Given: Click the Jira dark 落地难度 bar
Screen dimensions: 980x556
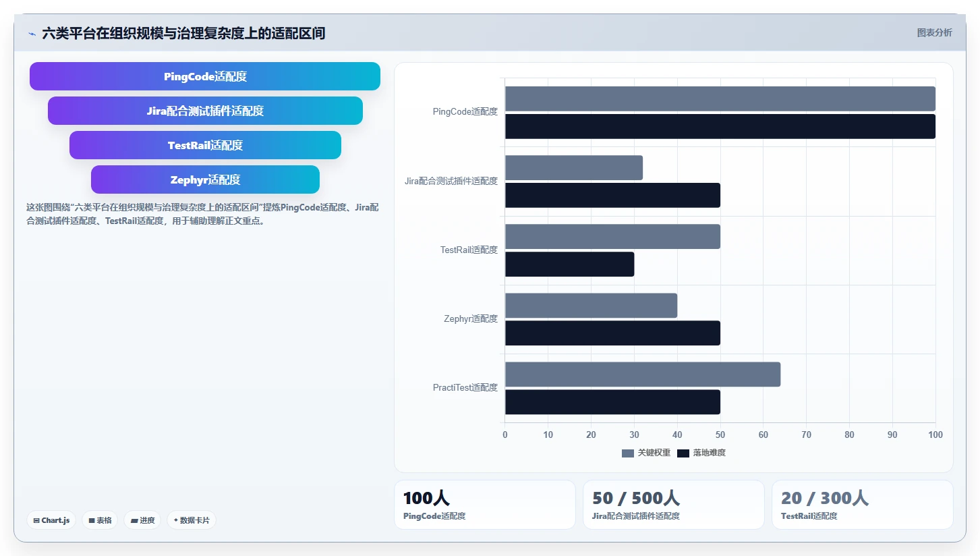Looking at the screenshot, I should click(612, 195).
